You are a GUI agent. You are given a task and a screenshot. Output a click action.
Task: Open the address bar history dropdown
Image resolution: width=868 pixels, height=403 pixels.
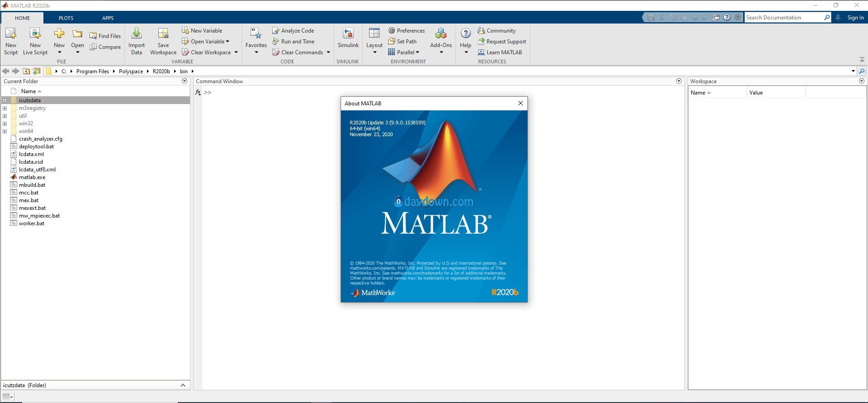pos(853,71)
